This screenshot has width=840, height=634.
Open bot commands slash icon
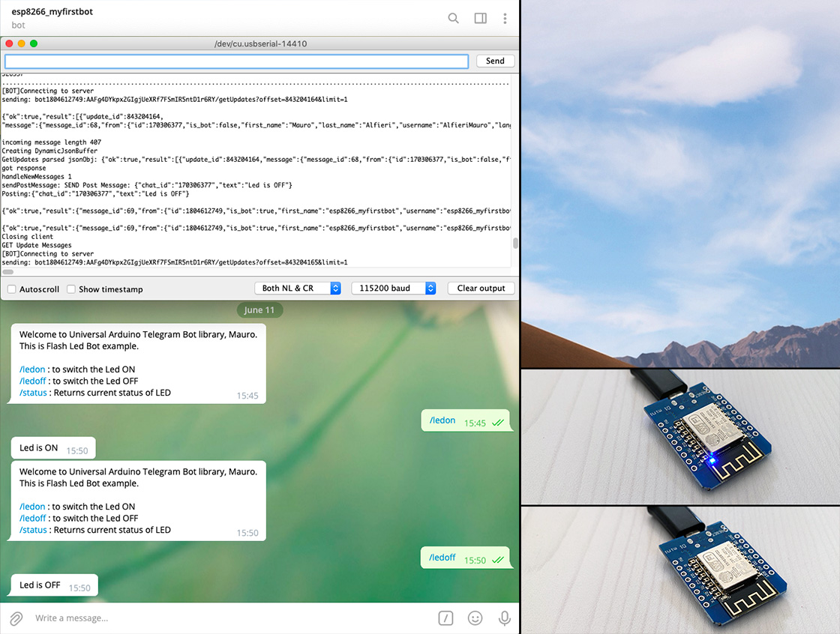click(445, 618)
